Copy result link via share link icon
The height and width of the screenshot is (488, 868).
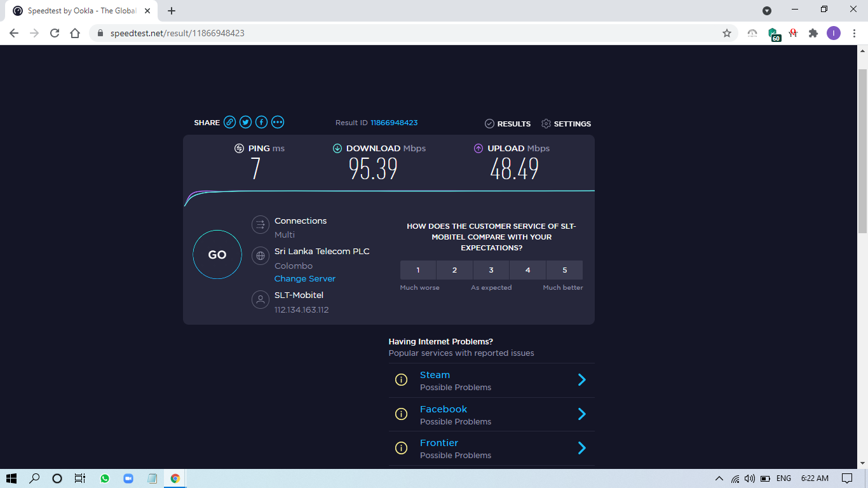230,123
